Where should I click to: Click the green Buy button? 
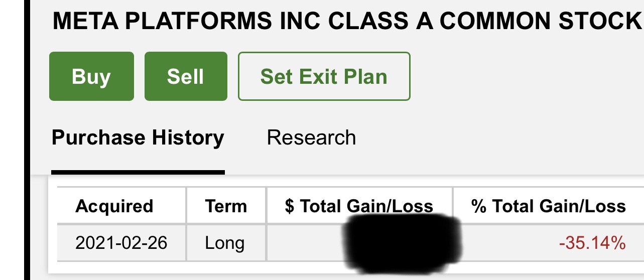(x=91, y=76)
